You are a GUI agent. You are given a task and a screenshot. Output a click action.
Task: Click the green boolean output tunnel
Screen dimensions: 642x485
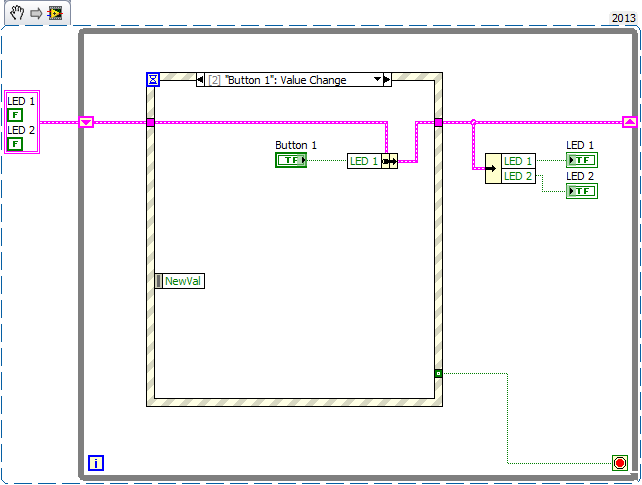click(x=439, y=373)
